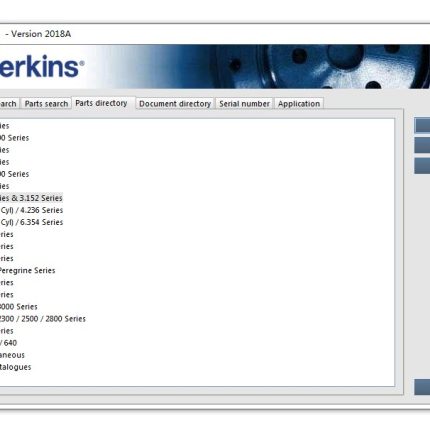This screenshot has width=430, height=430.
Task: Select the highlighted '& 3.152 Series' row
Action: click(x=31, y=198)
